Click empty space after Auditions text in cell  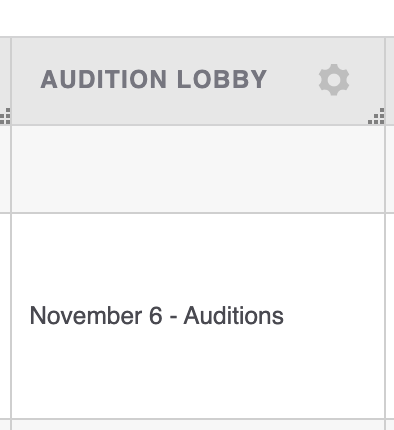pyautogui.click(x=333, y=315)
